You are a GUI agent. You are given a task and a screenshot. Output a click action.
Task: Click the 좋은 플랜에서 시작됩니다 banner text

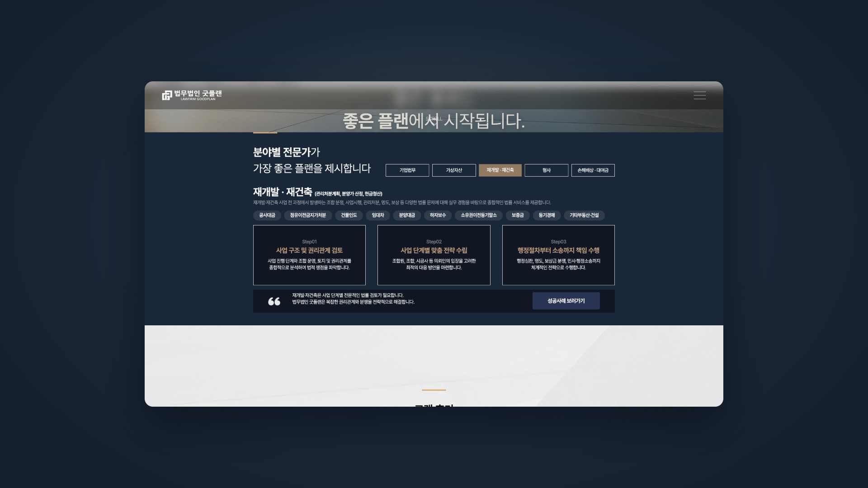[434, 121]
